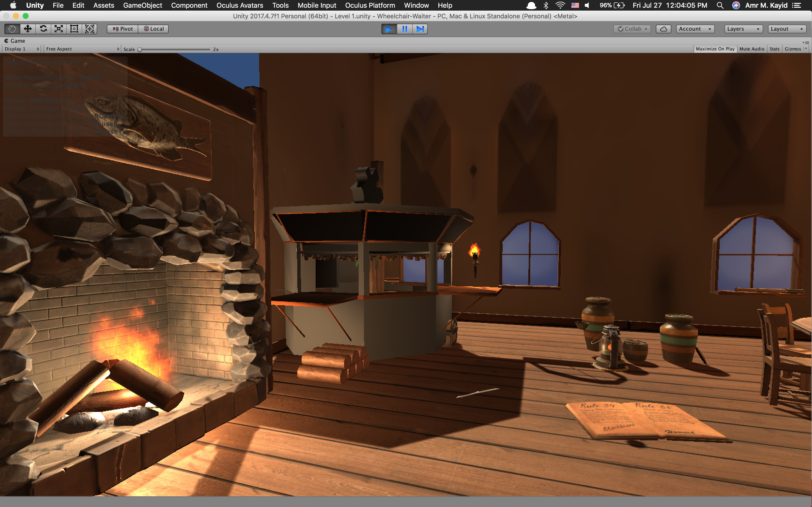Select the Rect transform tool

(74, 29)
